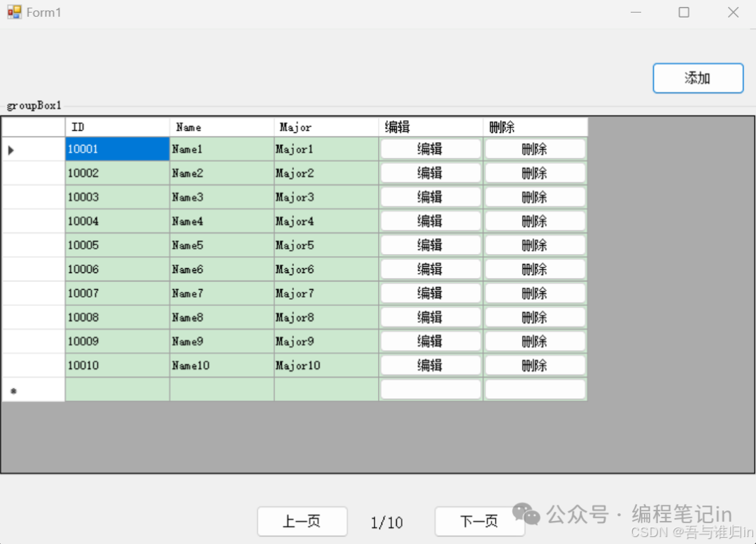756x544 pixels.
Task: Select the Name4 cell
Action: (221, 221)
